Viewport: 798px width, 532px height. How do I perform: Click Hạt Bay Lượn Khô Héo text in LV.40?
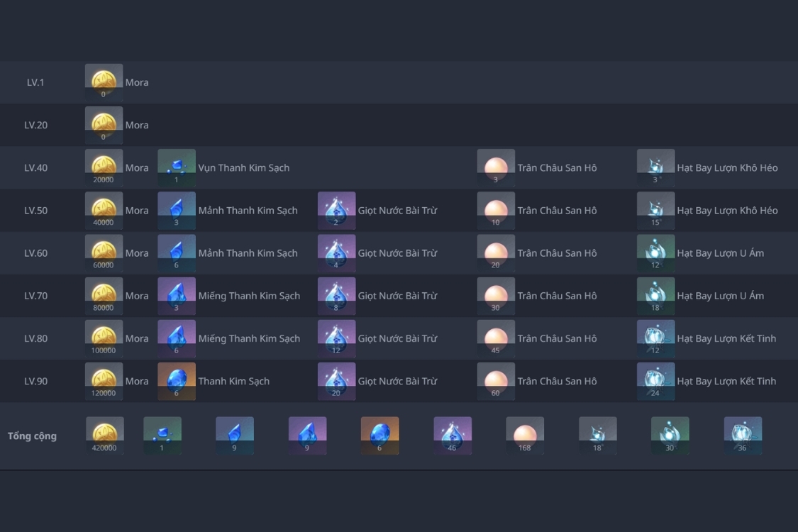[727, 168]
